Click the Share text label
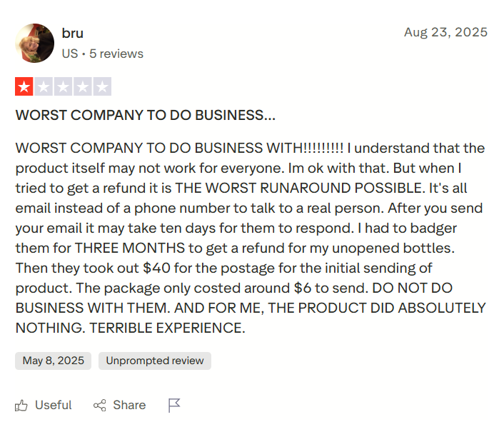The image size is (504, 437). click(x=129, y=406)
